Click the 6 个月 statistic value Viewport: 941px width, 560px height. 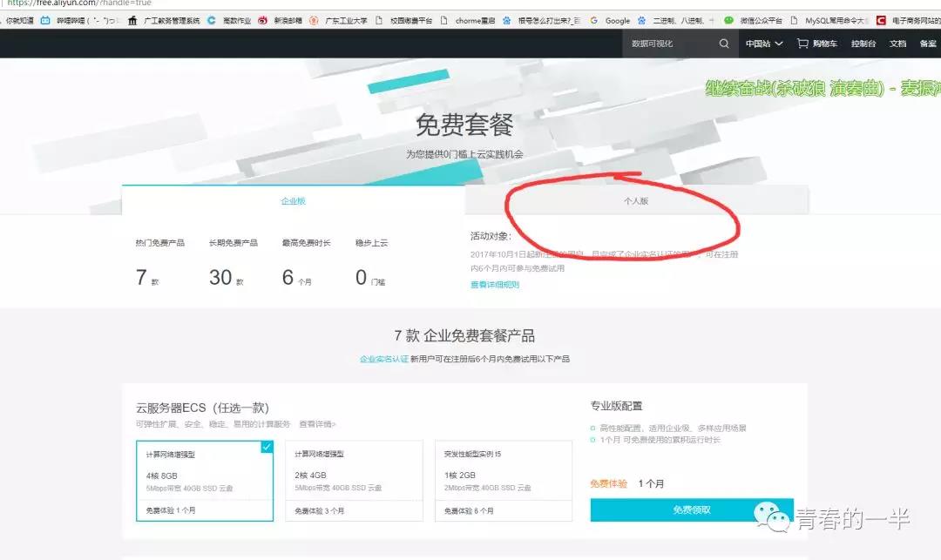pos(296,278)
